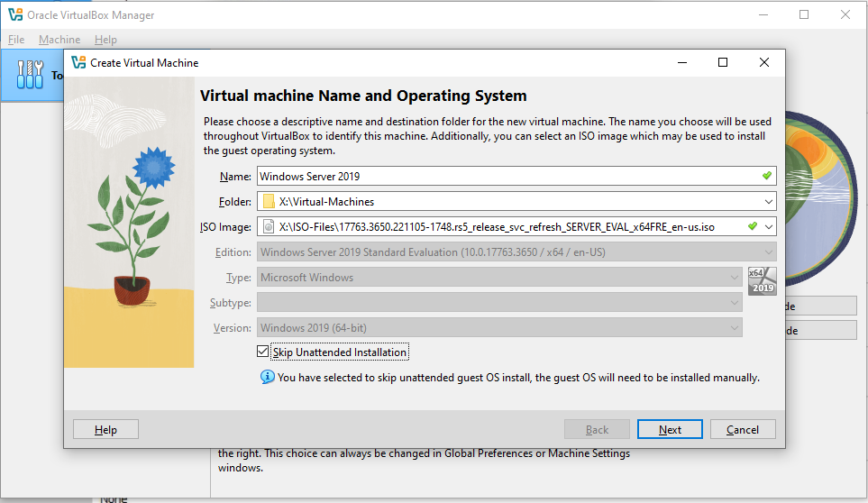
Task: Minimize the Create Virtual Machine dialog
Action: (682, 62)
